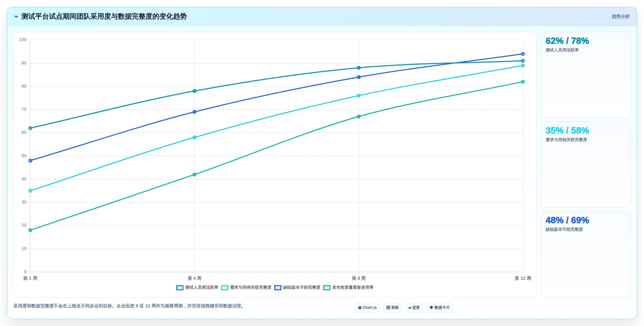Click 缺陷版本字段完整度 point at 第 4 周 (69)
This screenshot has width=644, height=326.
195,112
